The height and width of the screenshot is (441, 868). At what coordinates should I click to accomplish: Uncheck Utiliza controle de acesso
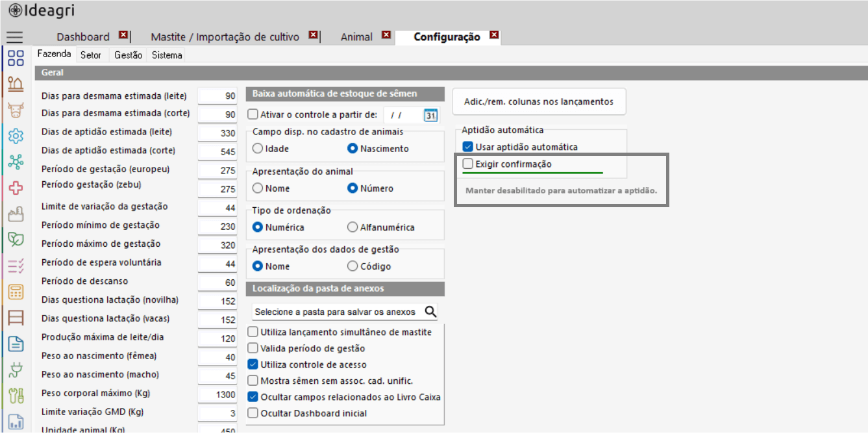253,364
